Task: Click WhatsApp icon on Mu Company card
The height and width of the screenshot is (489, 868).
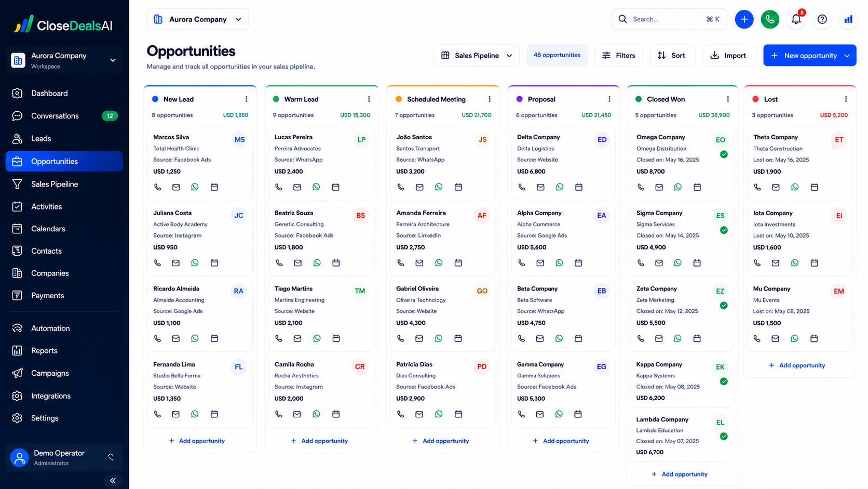Action: point(795,338)
